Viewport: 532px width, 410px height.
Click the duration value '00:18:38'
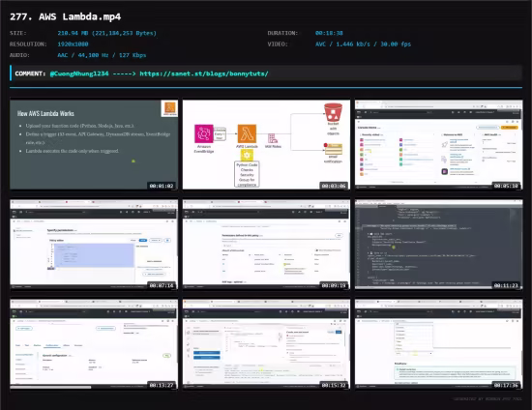coord(329,33)
